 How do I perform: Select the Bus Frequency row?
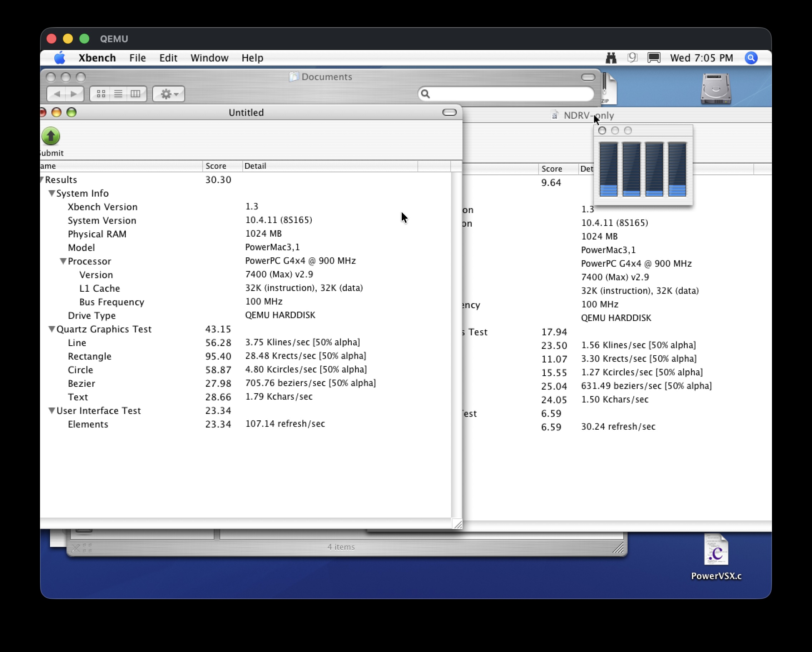(245, 302)
